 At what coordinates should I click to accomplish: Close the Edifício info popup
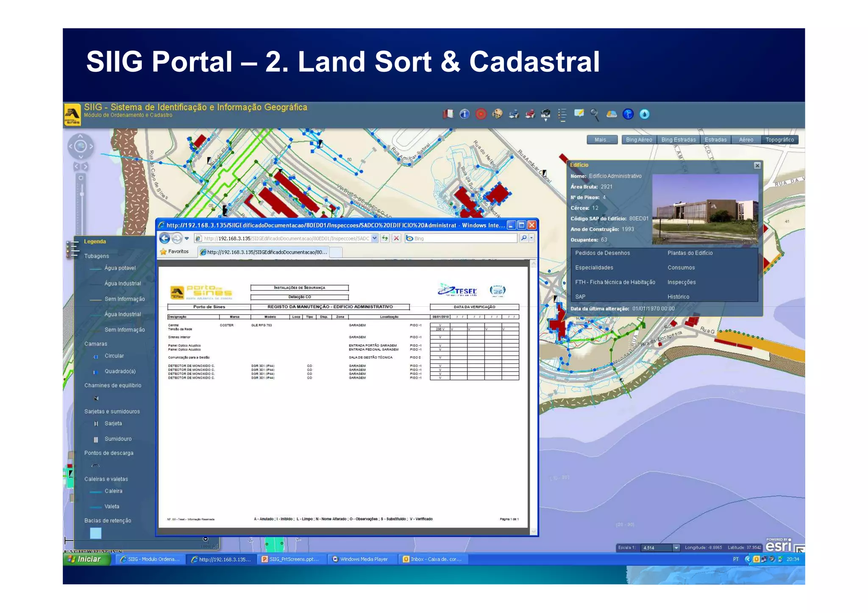[757, 166]
